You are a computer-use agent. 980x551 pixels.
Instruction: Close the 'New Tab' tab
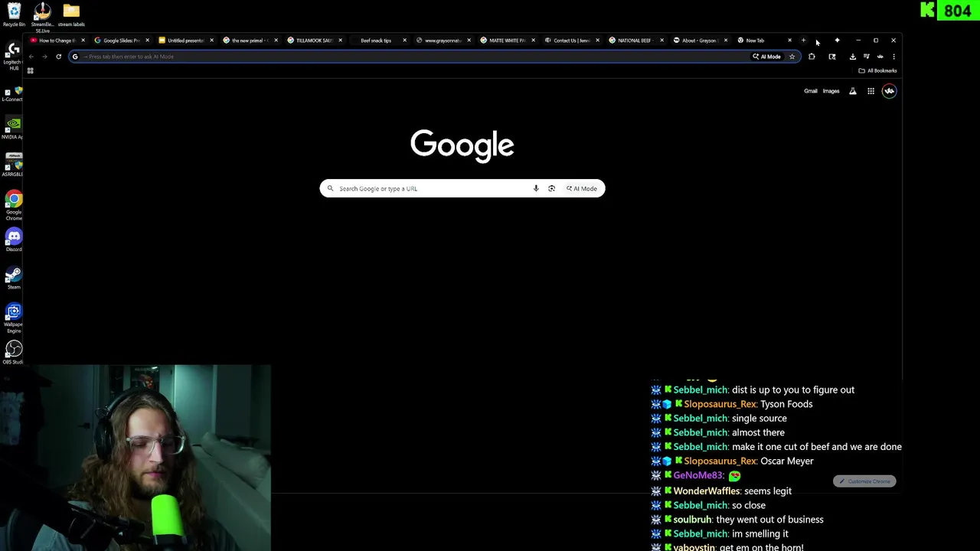point(789,41)
